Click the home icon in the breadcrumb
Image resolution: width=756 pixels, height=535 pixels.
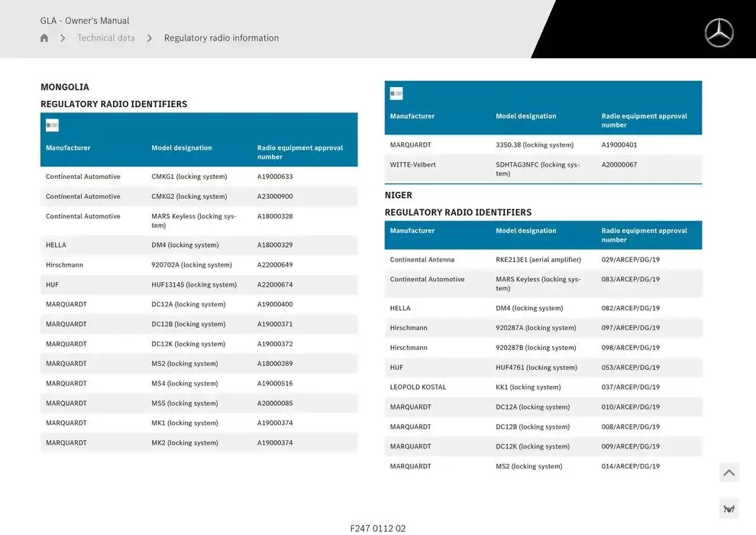(44, 38)
